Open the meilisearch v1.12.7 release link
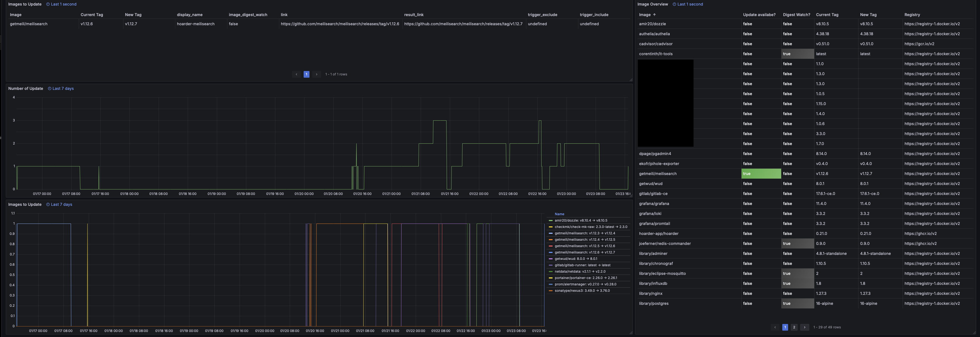The image size is (980, 337). [x=463, y=24]
